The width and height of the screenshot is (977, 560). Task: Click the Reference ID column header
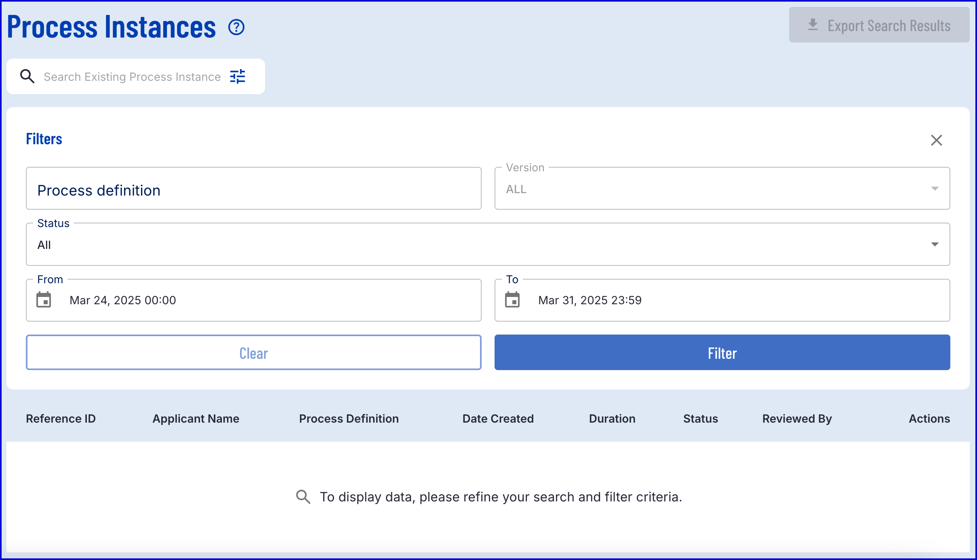click(61, 419)
